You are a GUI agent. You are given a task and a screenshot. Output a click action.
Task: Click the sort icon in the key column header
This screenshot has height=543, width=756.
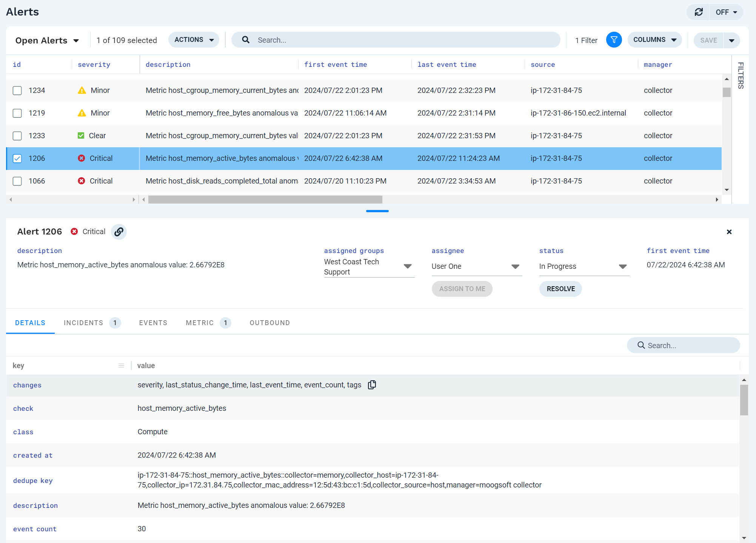coord(121,365)
